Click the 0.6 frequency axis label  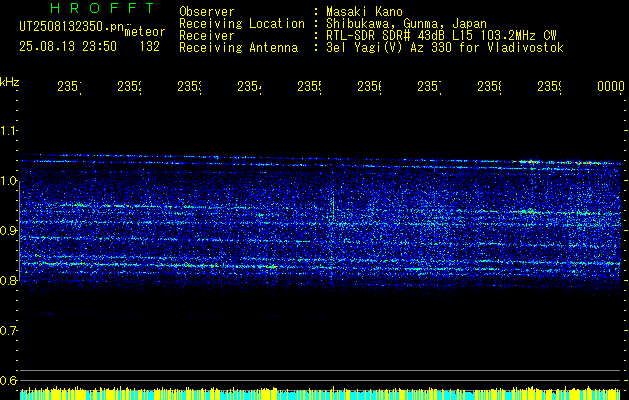(x=8, y=380)
